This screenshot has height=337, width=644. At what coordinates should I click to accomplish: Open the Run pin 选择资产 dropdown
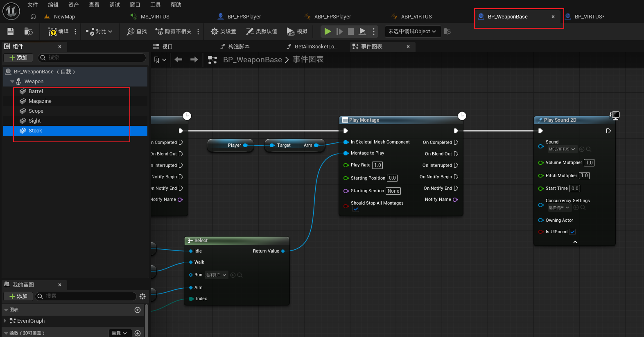216,275
